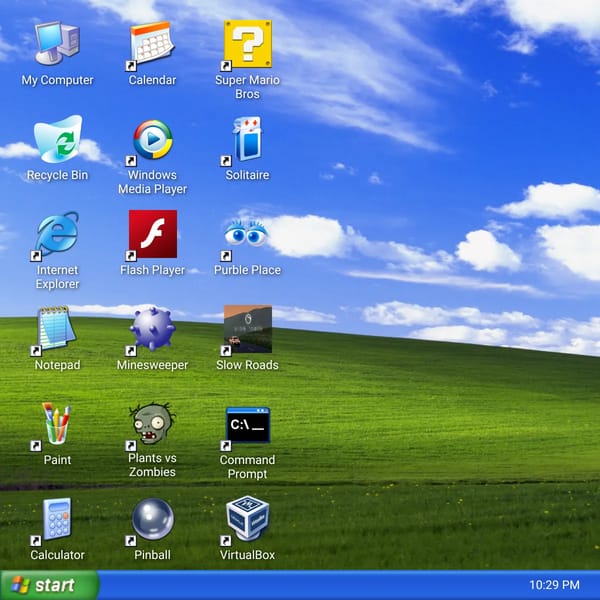Click the 'VirtualBox' label text
Viewport: 600px width, 600px height.
(x=247, y=554)
